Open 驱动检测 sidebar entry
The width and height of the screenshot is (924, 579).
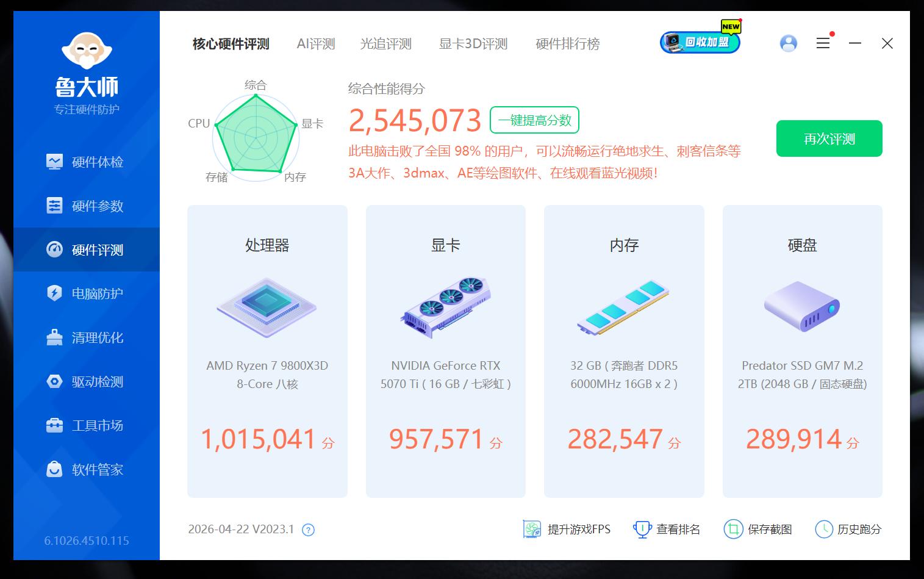point(86,381)
